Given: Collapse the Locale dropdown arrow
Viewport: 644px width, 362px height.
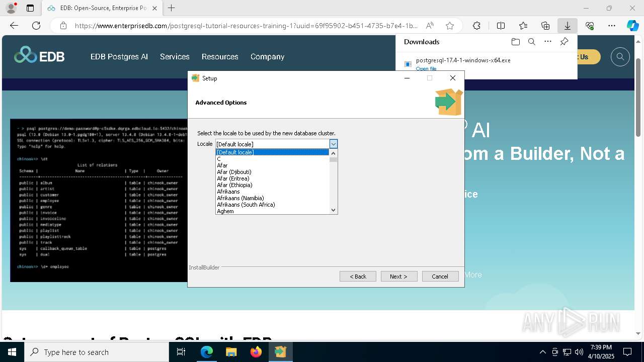Looking at the screenshot, I should pos(333,144).
